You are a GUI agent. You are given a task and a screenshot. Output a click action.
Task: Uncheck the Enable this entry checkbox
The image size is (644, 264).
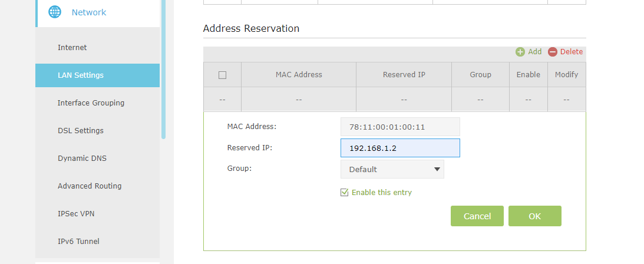345,192
